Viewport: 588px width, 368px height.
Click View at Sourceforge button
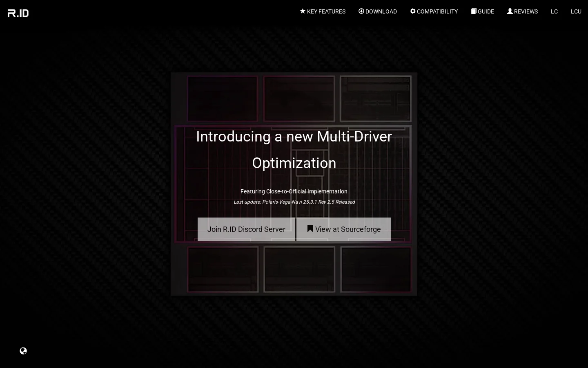pos(343,229)
